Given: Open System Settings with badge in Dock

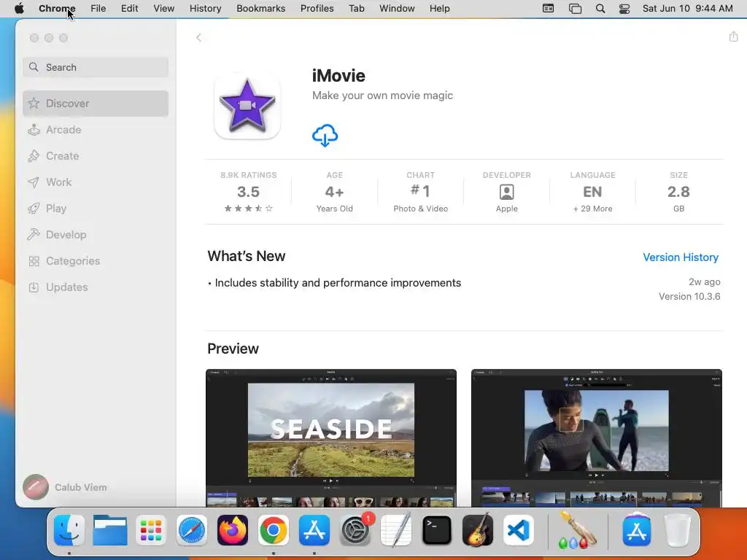Looking at the screenshot, I should pos(355,530).
